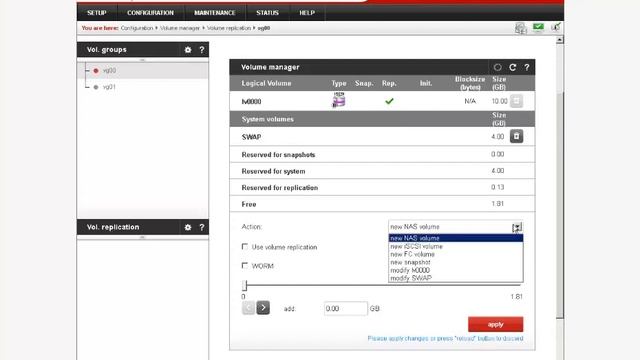The image size is (640, 360).
Task: Open the HELP menu
Action: (307, 13)
